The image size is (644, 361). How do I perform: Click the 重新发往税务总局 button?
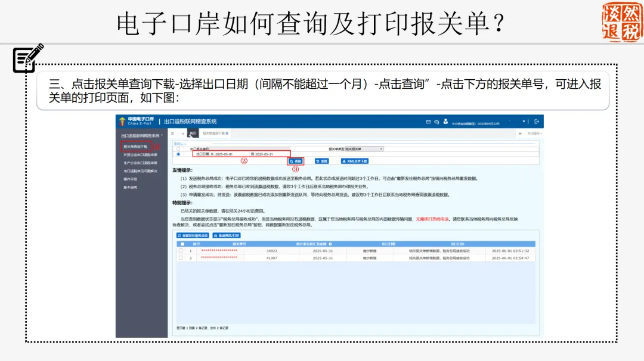point(193,235)
